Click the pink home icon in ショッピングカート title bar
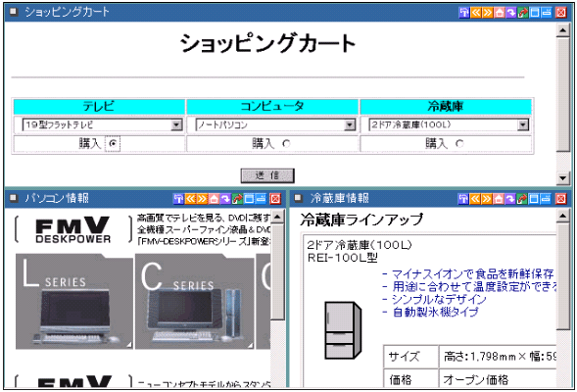Viewport: 577px width, 392px height. [500, 13]
